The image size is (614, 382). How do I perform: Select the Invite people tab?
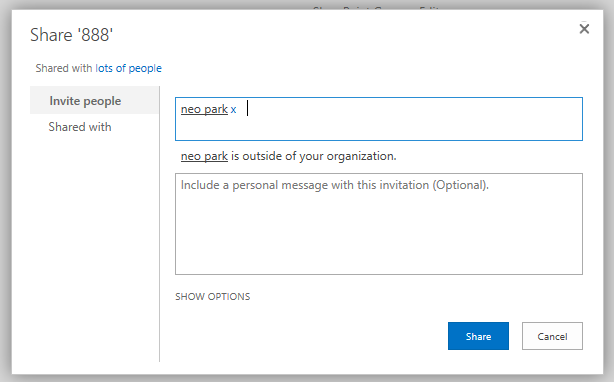click(94, 101)
